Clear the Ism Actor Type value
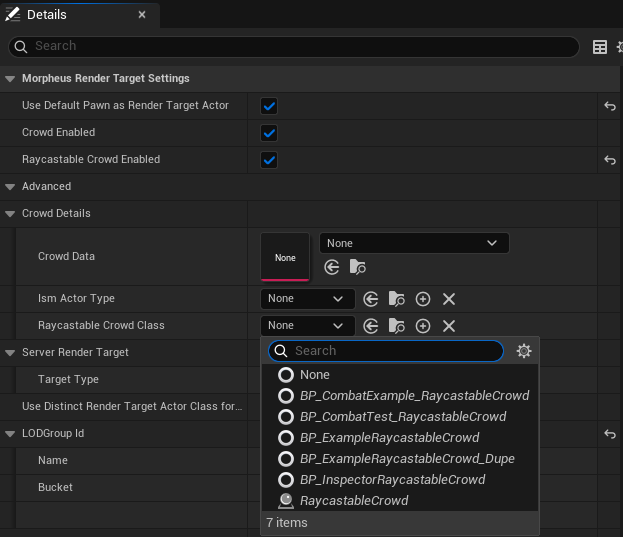 (x=449, y=299)
